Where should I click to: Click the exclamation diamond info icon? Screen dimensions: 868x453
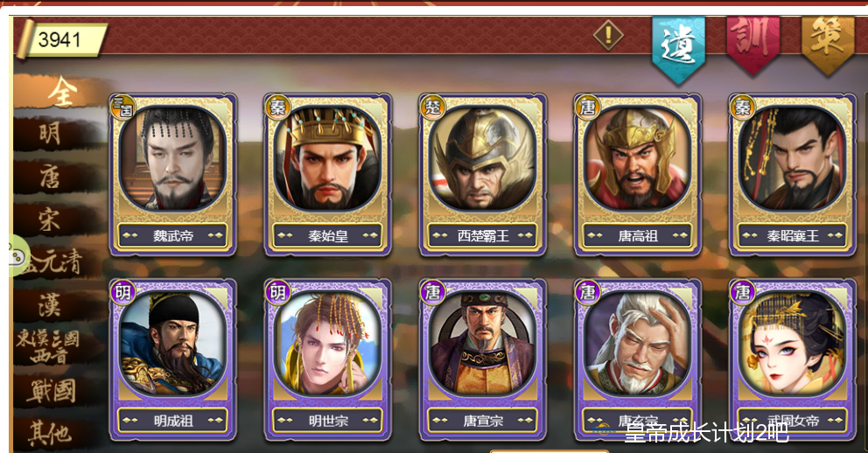pyautogui.click(x=608, y=35)
